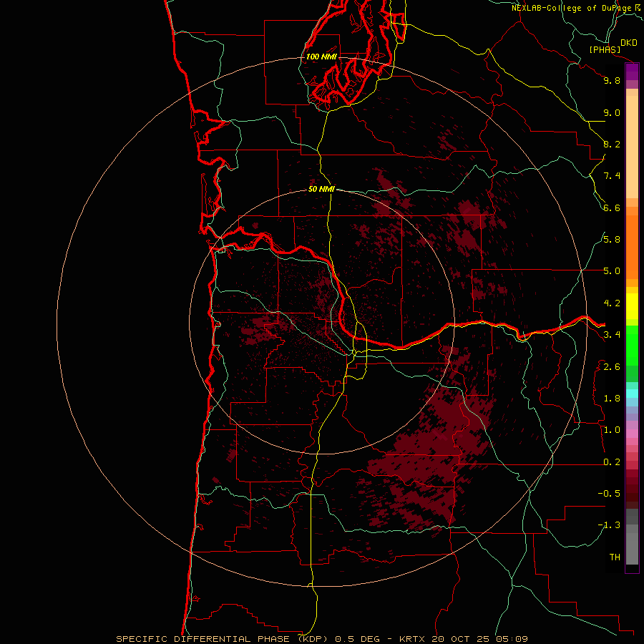Click the 1.8 scale value
Viewport: 644px width, 644px height.
612,399
